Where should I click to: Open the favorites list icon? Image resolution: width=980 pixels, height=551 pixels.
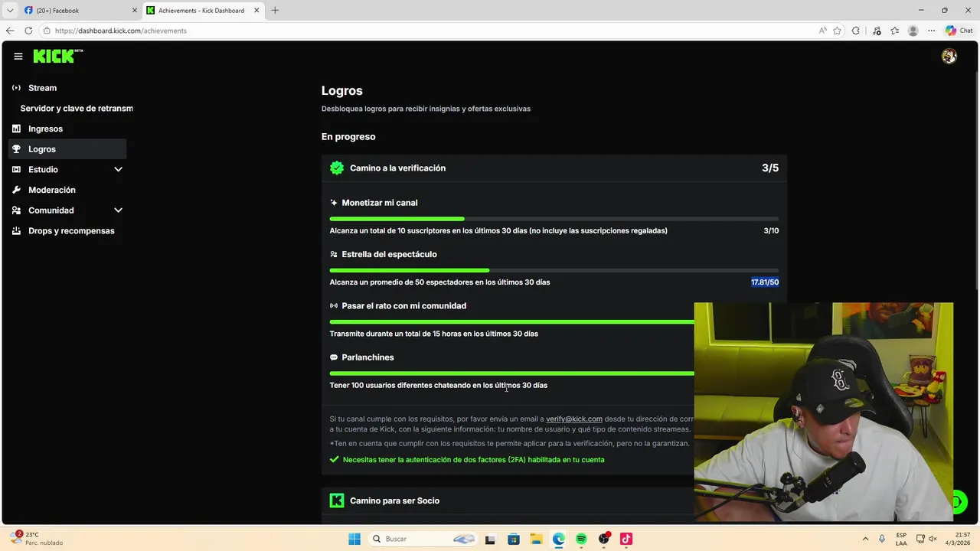click(894, 31)
